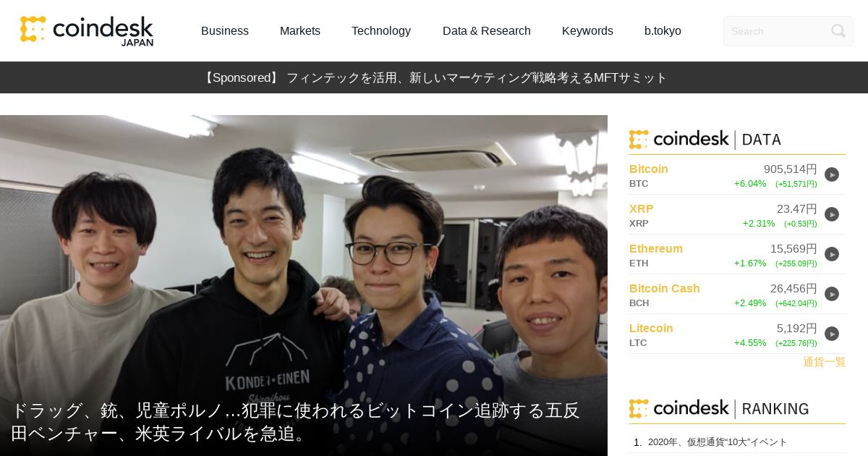Open the Bitcoin Cash price link

pos(665,288)
